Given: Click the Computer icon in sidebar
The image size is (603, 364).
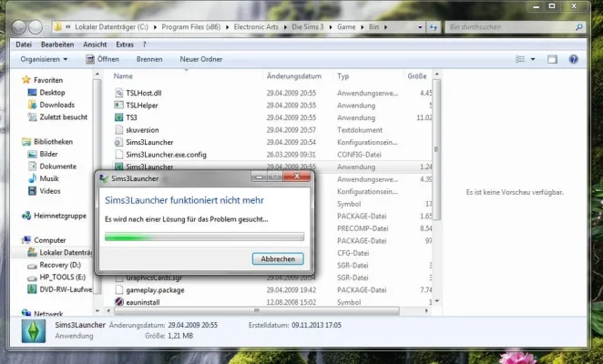Looking at the screenshot, I should pyautogui.click(x=26, y=240).
